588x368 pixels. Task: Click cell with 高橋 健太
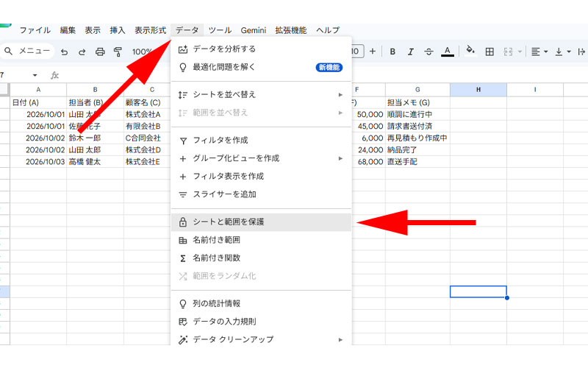click(96, 162)
